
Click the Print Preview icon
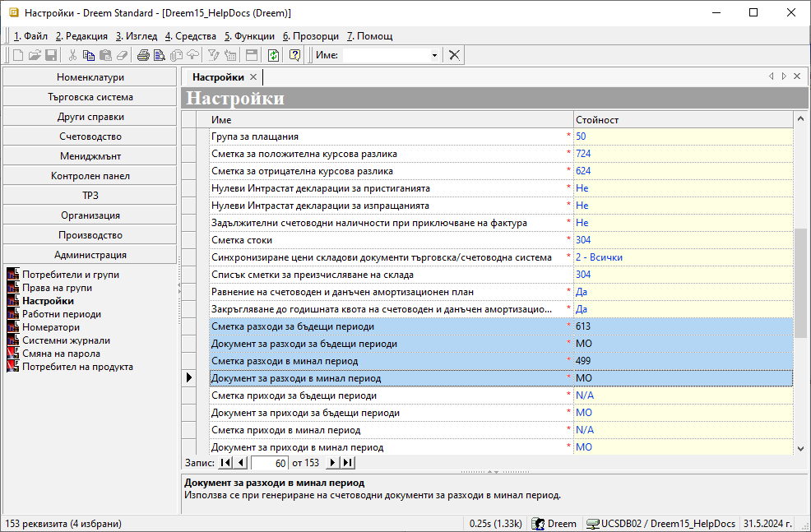[x=159, y=55]
